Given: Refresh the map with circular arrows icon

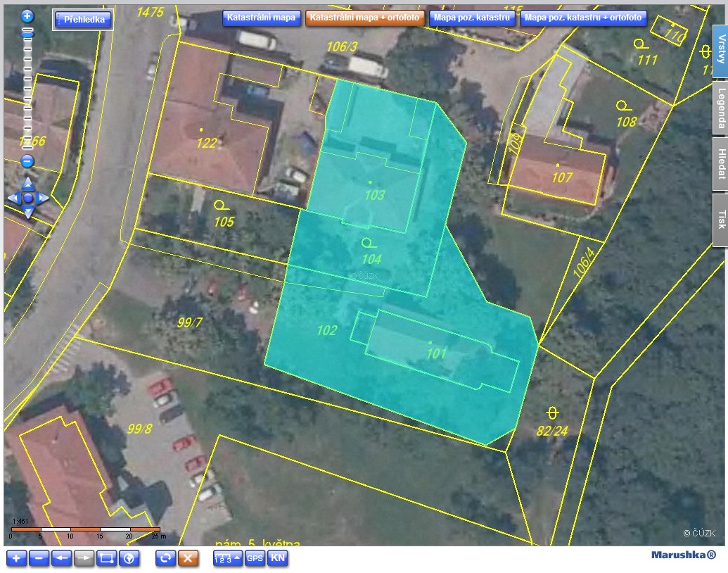Looking at the screenshot, I should pos(165,558).
